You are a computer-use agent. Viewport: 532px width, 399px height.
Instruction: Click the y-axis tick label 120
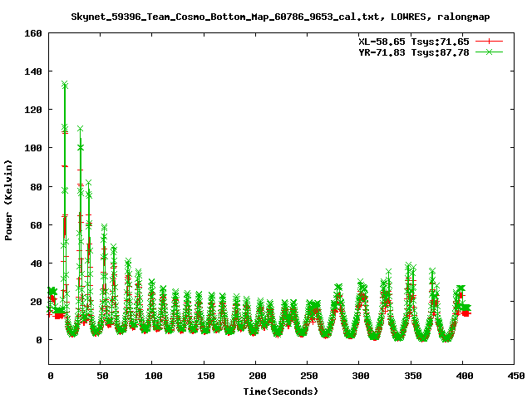point(33,110)
